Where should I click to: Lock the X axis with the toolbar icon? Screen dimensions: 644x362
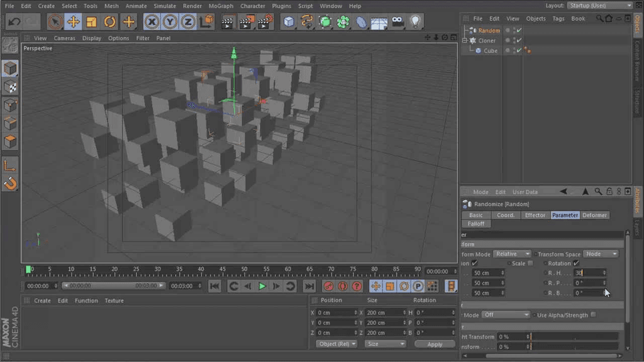coord(151,21)
